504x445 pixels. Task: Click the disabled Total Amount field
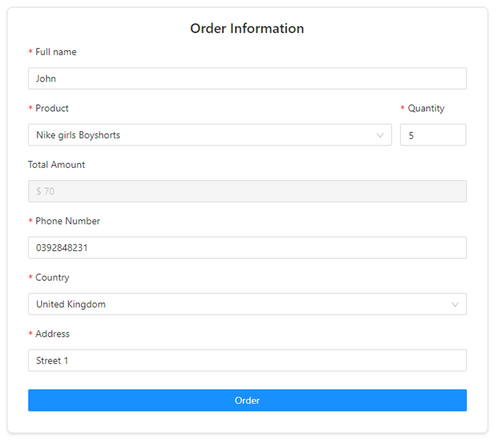pyautogui.click(x=247, y=191)
